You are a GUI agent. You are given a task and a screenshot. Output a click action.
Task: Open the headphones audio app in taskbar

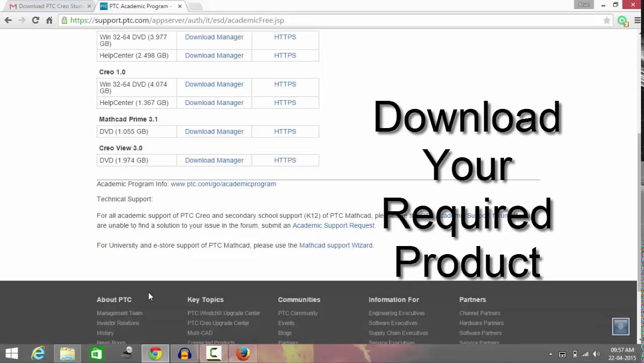pos(184,353)
